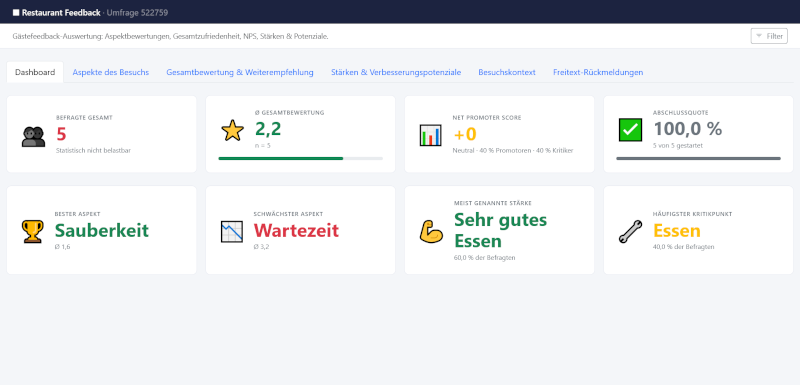The image size is (800, 385).
Task: Click the green checkmark completion icon
Action: coord(630,130)
